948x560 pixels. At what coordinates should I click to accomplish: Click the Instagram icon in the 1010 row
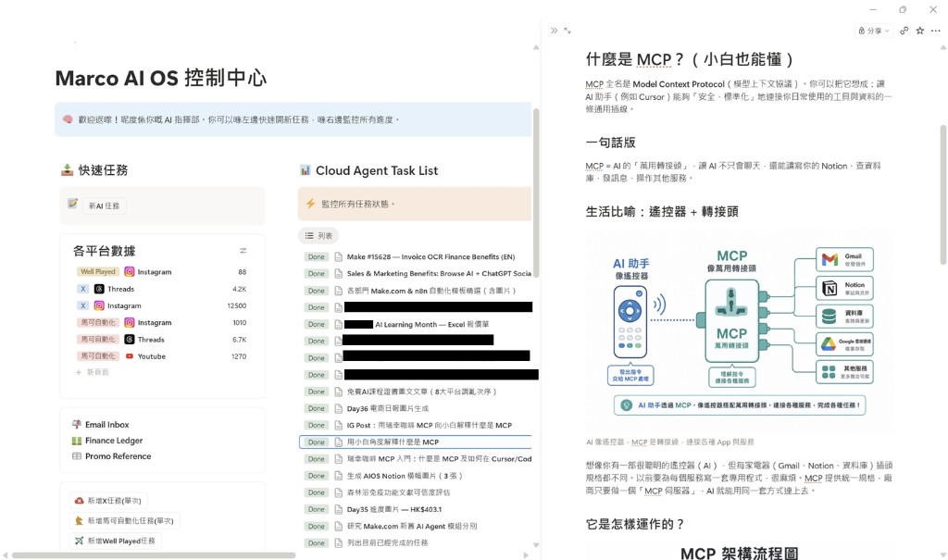pos(130,323)
